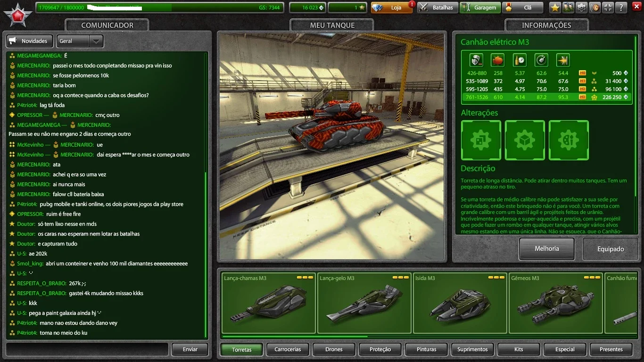
Task: Click the penetration power stat icon
Action: (563, 60)
